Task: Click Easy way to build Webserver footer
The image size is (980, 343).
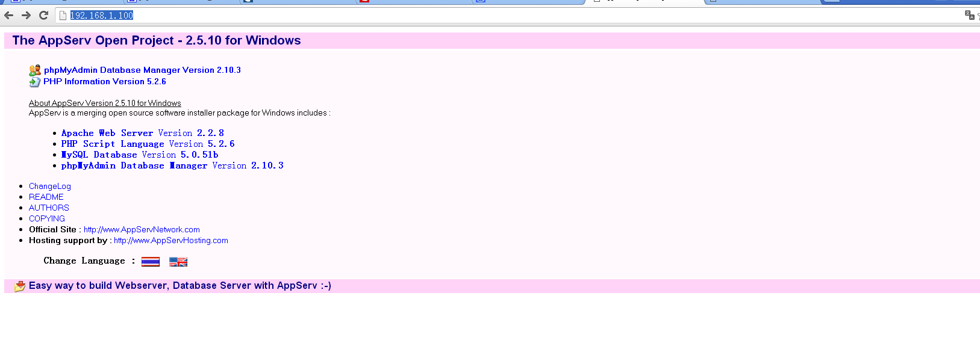Action: click(x=180, y=286)
